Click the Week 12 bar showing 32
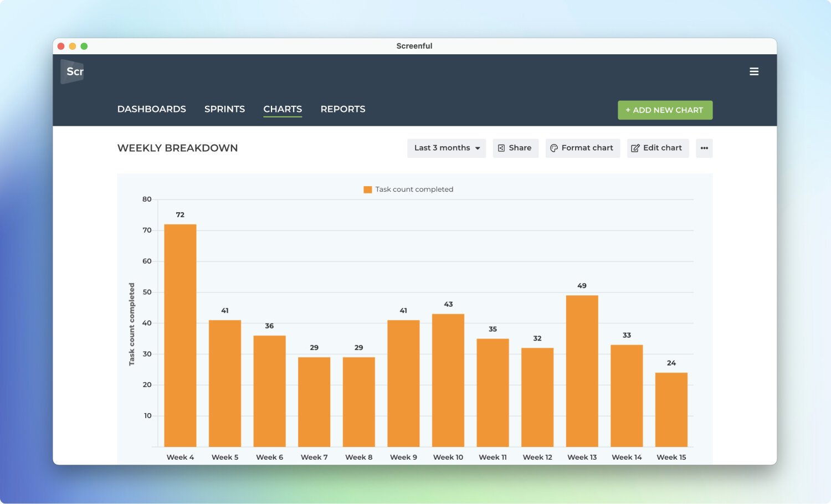831x504 pixels. point(537,397)
